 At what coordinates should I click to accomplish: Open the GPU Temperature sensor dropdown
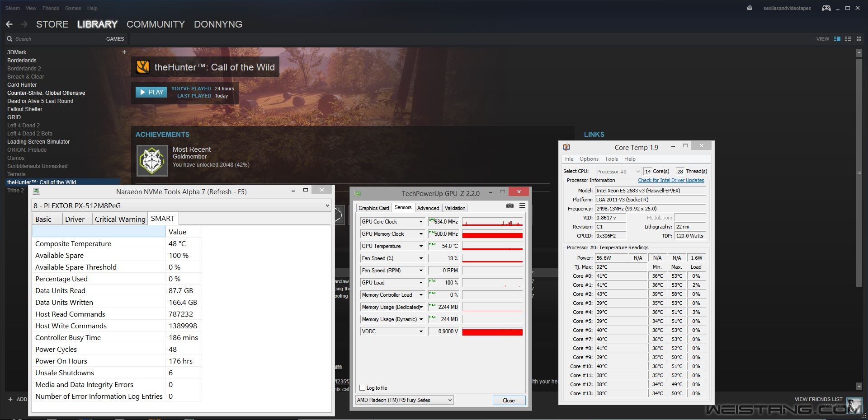[x=421, y=246]
